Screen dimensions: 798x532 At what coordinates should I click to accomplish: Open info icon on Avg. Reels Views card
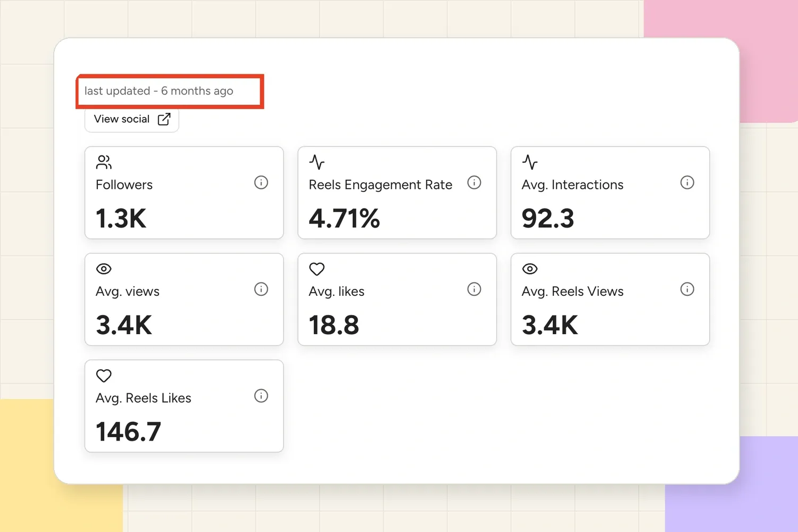[687, 289]
